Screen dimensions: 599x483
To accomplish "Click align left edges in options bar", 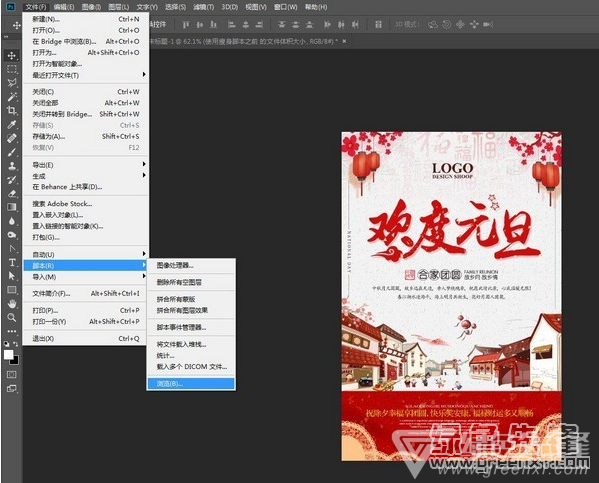I will point(232,25).
